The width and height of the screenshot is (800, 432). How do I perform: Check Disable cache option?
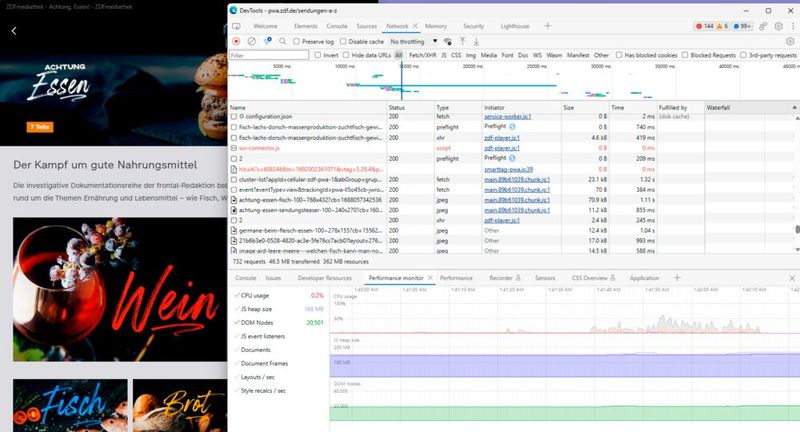click(343, 41)
